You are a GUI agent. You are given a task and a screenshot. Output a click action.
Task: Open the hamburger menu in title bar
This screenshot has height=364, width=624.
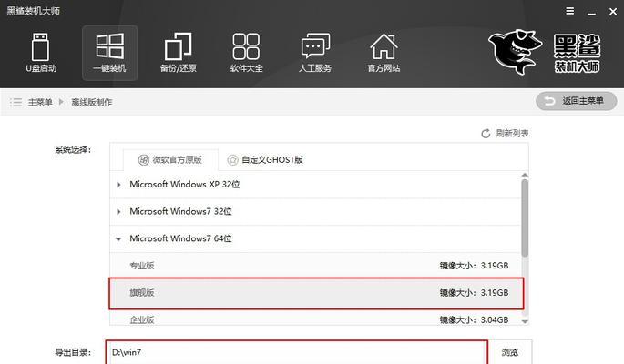(570, 11)
